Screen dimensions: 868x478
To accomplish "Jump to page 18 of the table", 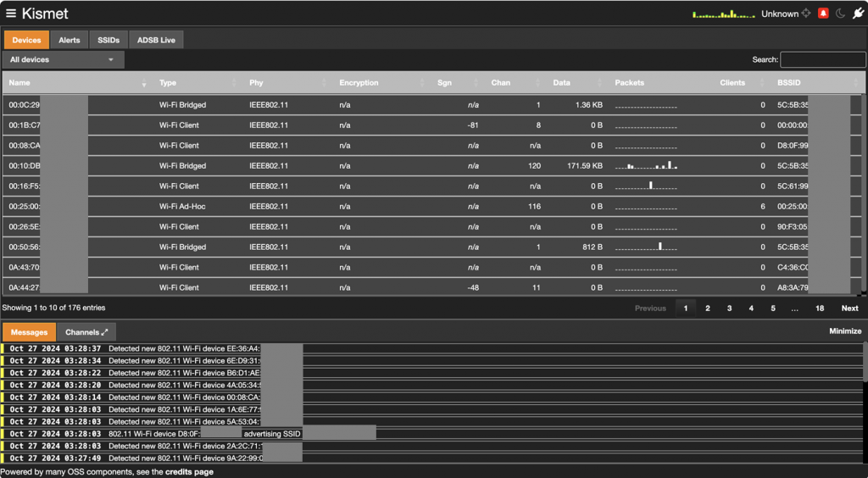I will point(820,308).
